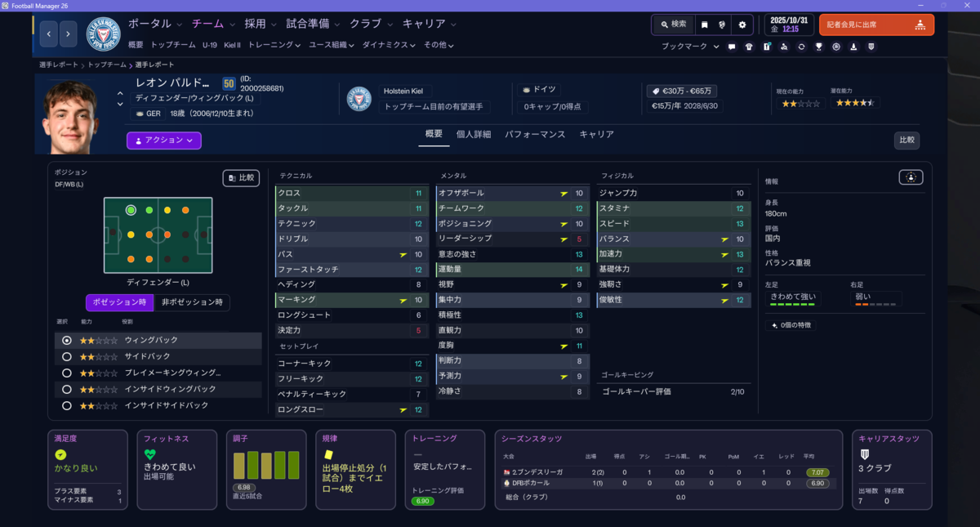Click the price tag icon next to €30万 - €65万
The image size is (980, 527).
tap(654, 92)
